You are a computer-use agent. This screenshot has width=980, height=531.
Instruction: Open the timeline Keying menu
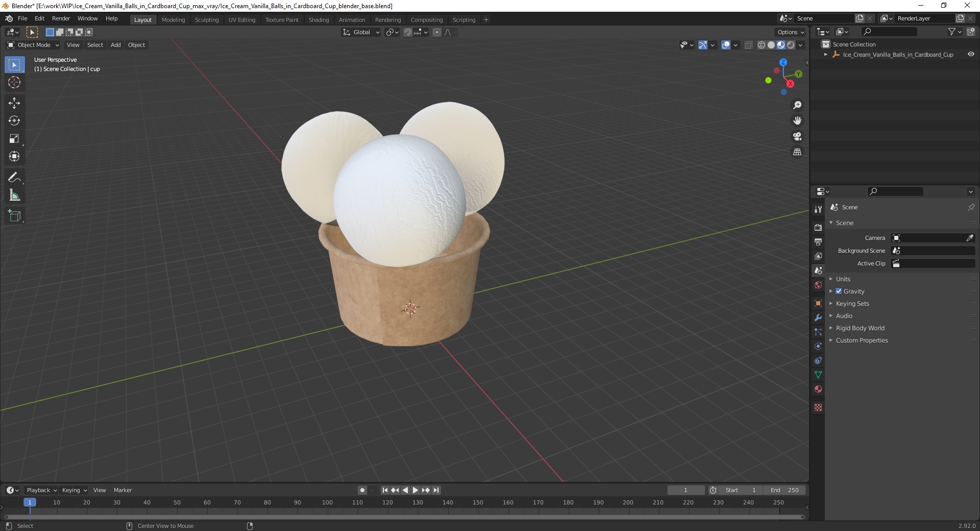74,490
